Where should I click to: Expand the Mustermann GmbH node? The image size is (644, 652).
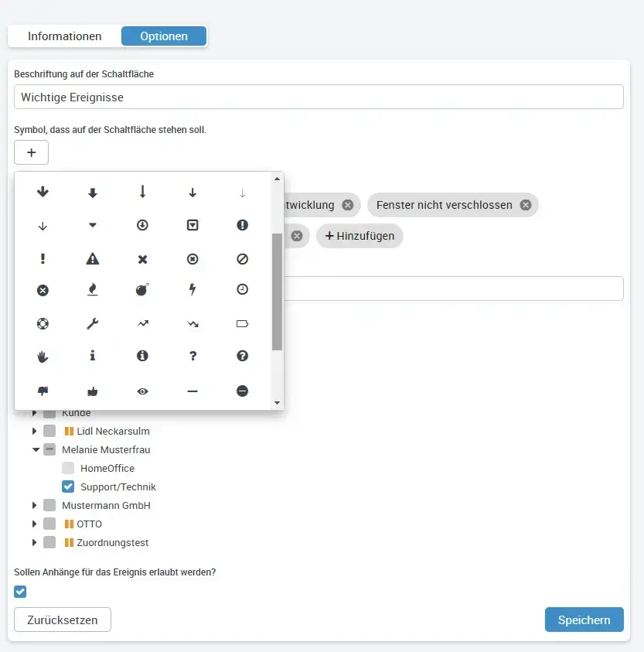click(35, 505)
